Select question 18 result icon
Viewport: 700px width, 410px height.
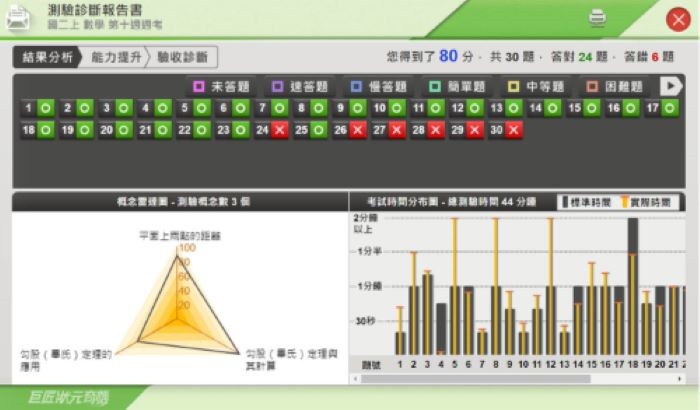(x=45, y=130)
